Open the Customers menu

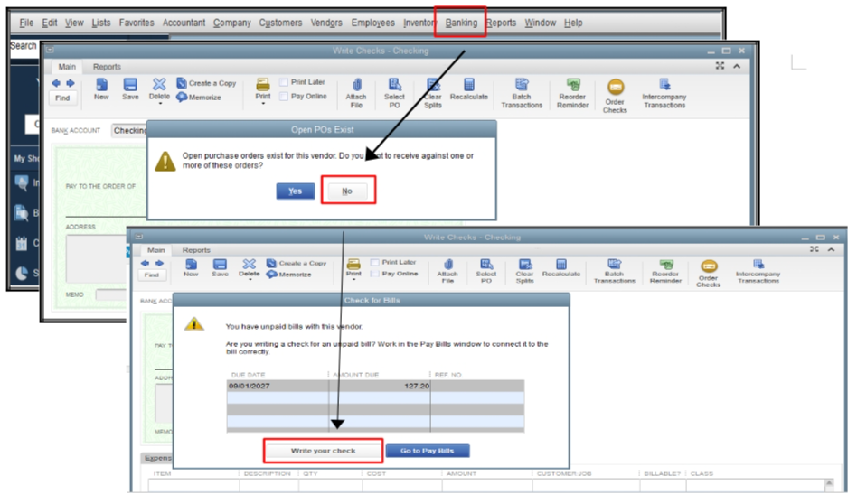280,23
